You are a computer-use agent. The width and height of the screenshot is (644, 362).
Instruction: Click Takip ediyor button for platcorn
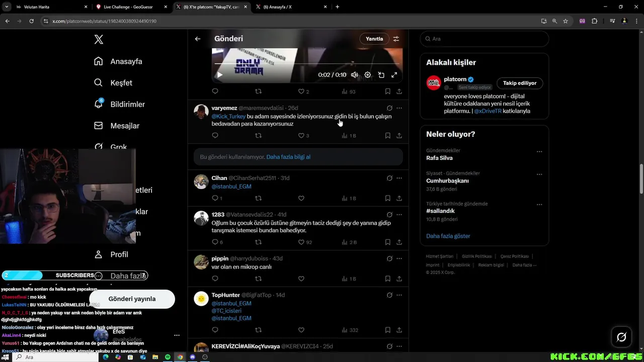tap(520, 83)
